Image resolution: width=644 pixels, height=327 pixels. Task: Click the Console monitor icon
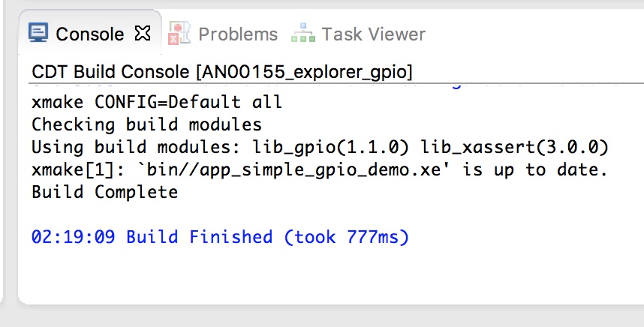38,32
